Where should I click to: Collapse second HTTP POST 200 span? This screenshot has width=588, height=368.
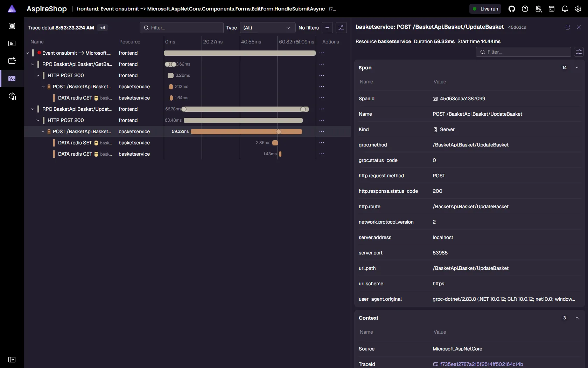[38, 120]
